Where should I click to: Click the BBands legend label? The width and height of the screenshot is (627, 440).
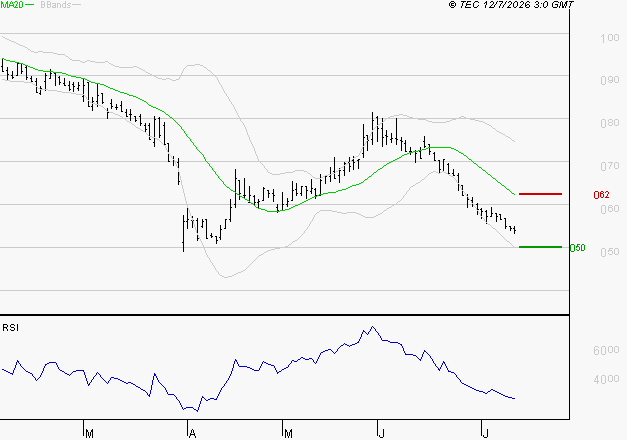(x=56, y=5)
